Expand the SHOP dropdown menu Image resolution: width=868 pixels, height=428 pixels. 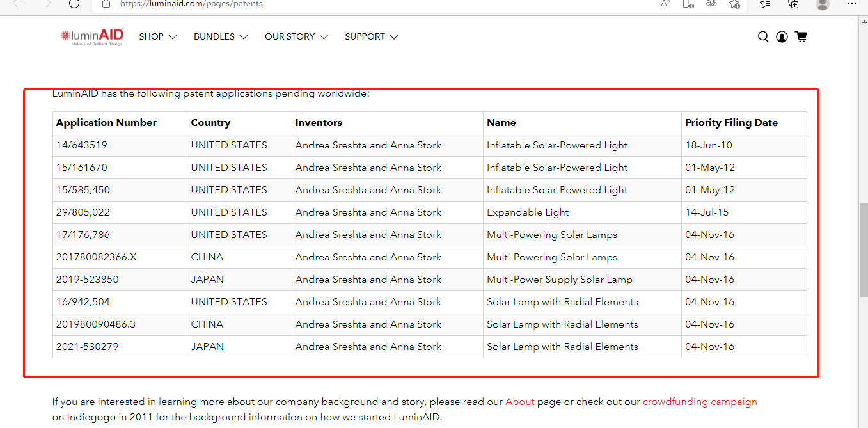[157, 37]
